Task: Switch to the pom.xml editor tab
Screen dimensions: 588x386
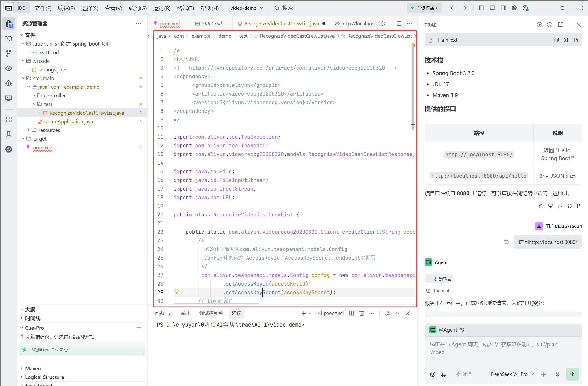Action: [170, 24]
